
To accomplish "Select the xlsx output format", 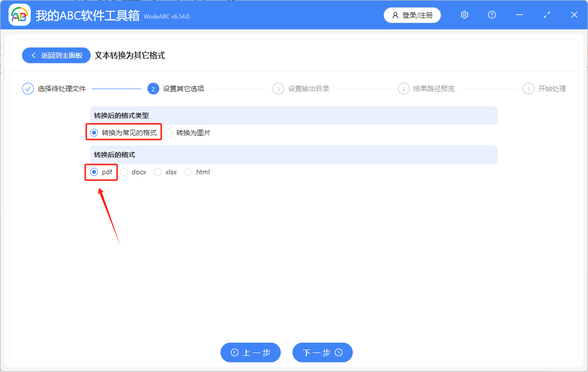I will [x=158, y=172].
